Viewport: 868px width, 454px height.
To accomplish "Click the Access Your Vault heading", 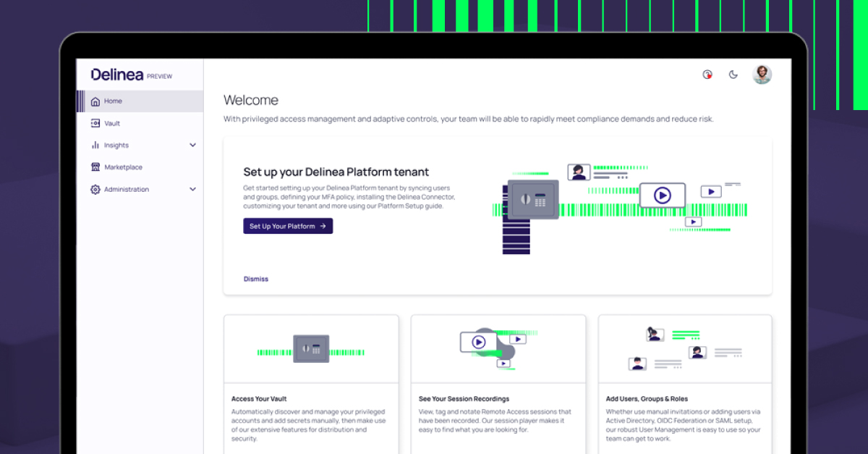I will [x=259, y=399].
